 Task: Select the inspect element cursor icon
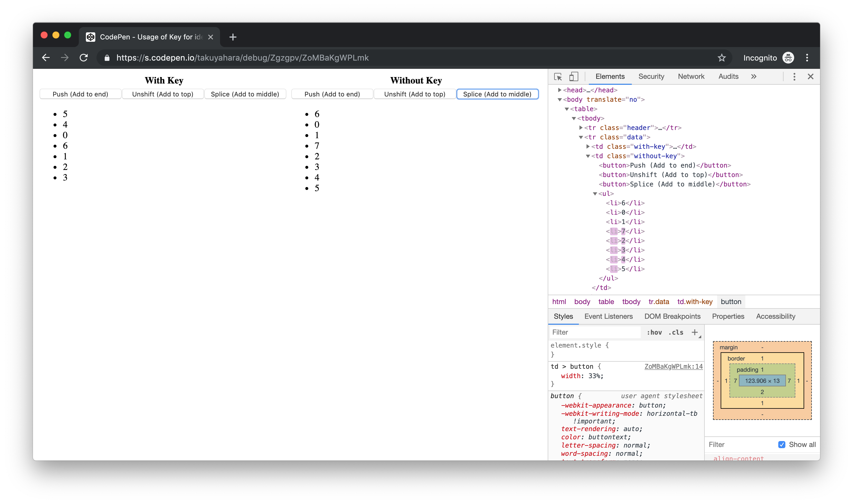point(558,77)
